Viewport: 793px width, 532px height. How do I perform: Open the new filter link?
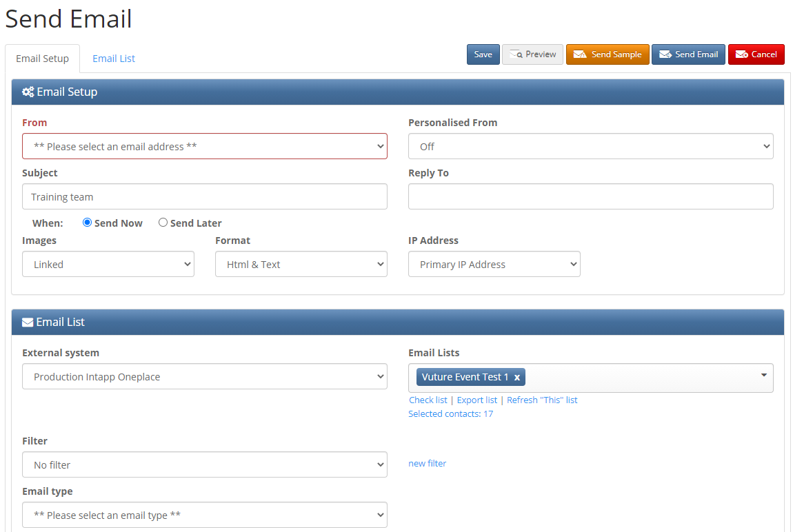(x=427, y=463)
